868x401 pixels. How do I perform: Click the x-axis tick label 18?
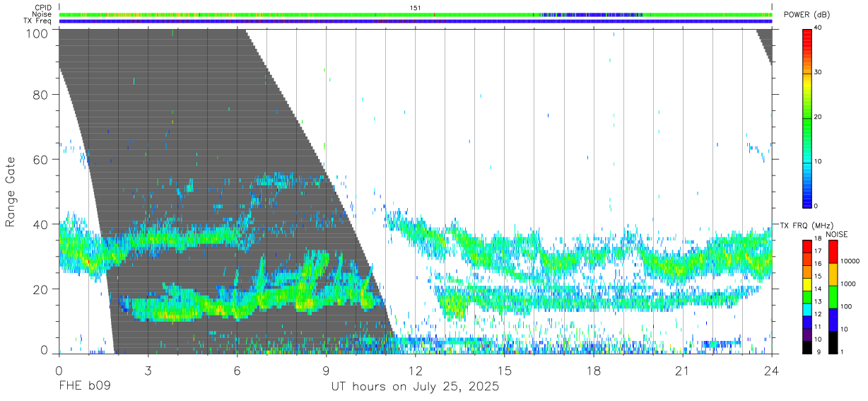tap(594, 370)
